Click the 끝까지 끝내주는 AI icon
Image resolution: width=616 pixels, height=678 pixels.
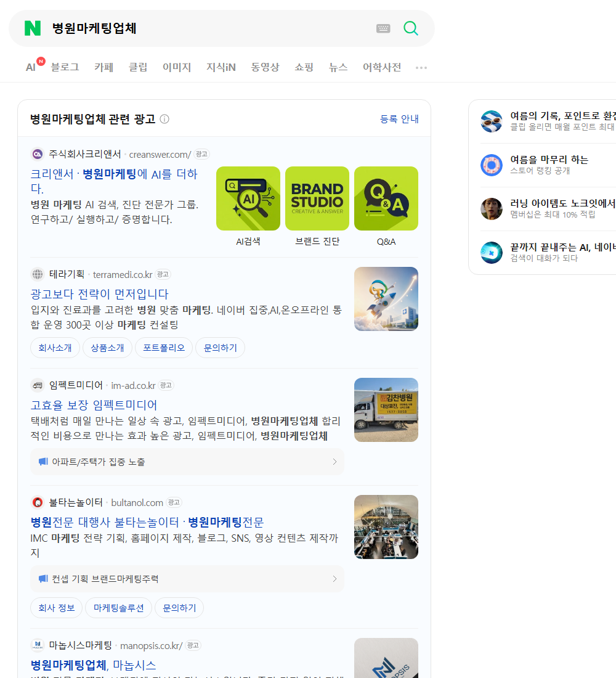pos(492,253)
